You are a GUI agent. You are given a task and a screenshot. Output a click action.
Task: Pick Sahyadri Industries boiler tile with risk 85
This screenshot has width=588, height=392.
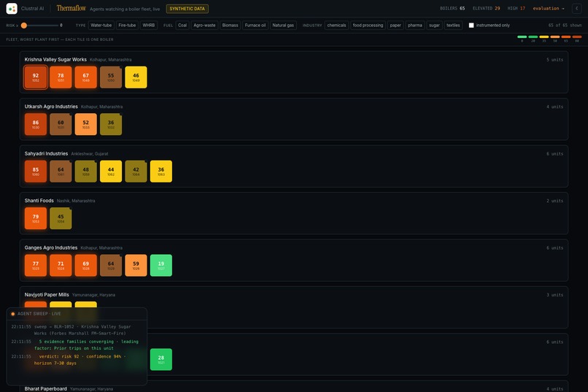click(x=36, y=172)
